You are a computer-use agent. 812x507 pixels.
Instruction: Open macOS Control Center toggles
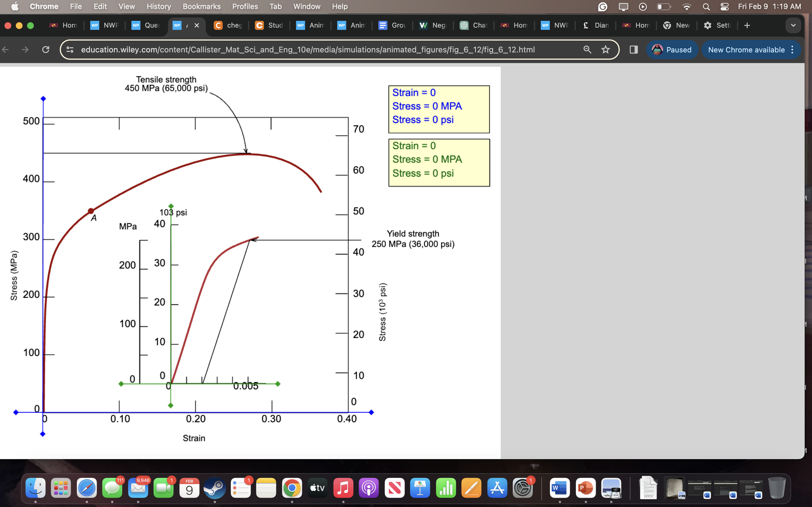pyautogui.click(x=724, y=7)
